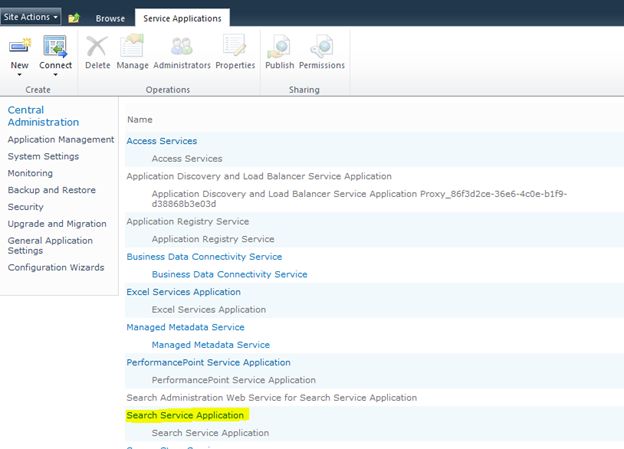Click the Publish icon in Sharing
The image size is (624, 449).
click(279, 46)
